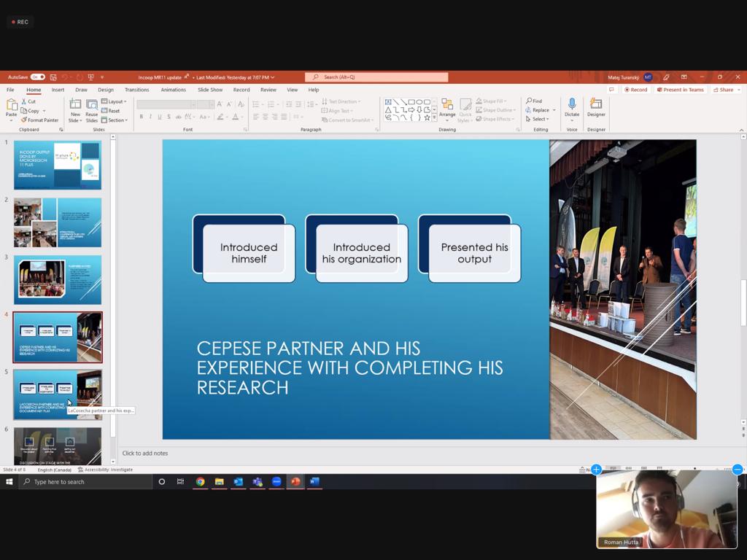Switch to the Insert tab
The height and width of the screenshot is (560, 747).
click(x=58, y=90)
